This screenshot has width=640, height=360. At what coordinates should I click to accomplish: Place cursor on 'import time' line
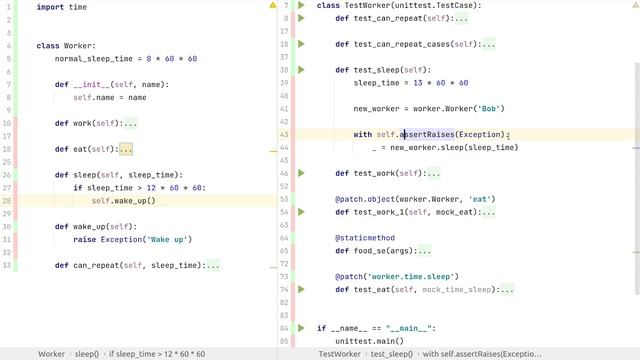click(61, 7)
